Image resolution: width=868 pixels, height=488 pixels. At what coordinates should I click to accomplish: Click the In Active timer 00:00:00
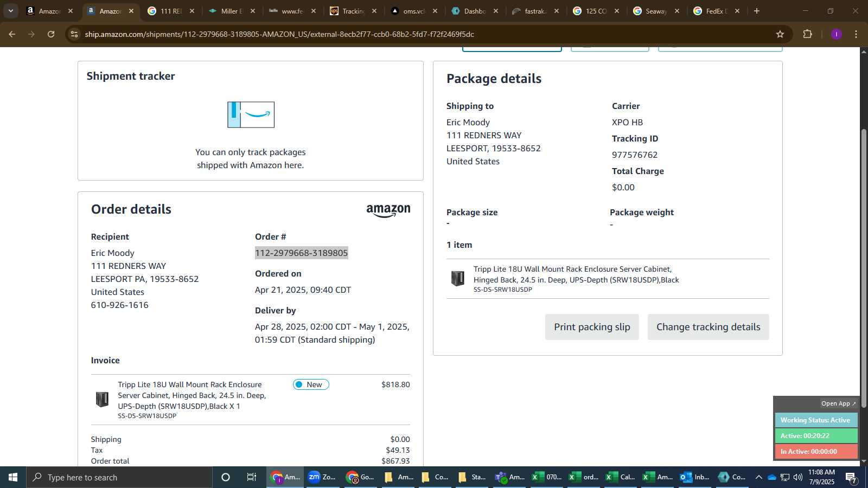816,451
